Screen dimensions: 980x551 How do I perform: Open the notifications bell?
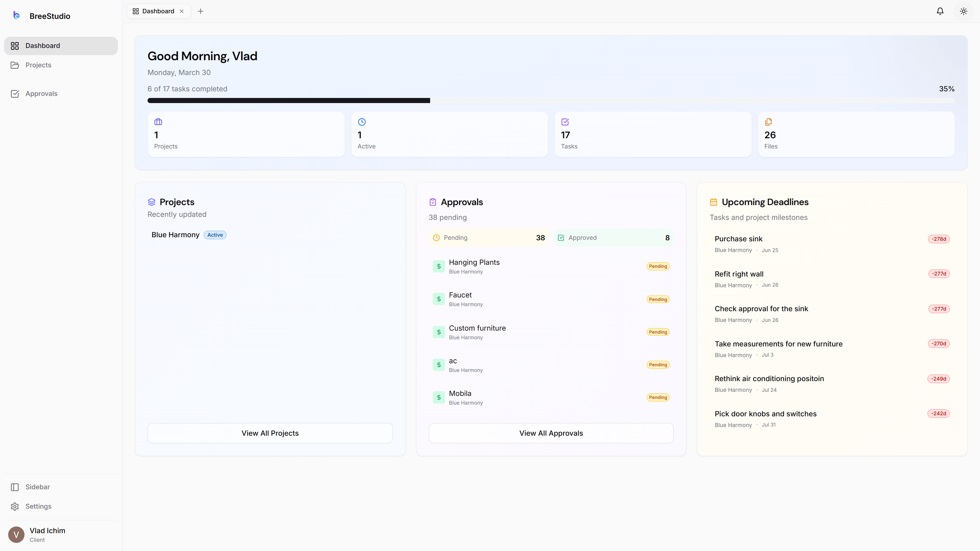[940, 11]
